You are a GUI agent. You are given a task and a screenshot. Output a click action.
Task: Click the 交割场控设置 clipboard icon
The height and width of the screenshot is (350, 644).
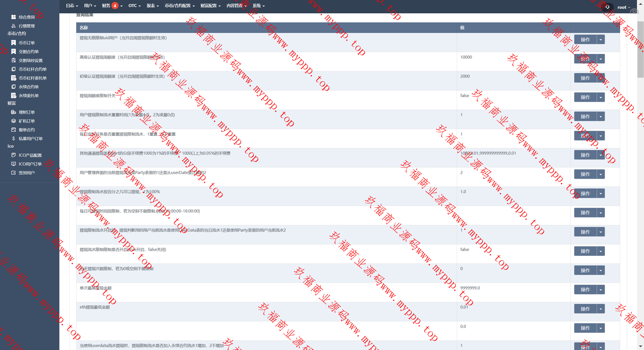14,60
